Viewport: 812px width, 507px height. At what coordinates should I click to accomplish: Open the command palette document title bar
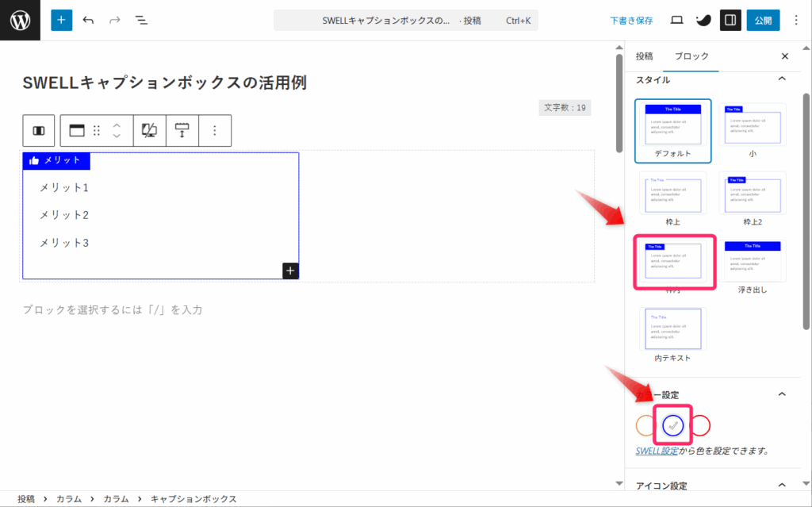[x=405, y=21]
